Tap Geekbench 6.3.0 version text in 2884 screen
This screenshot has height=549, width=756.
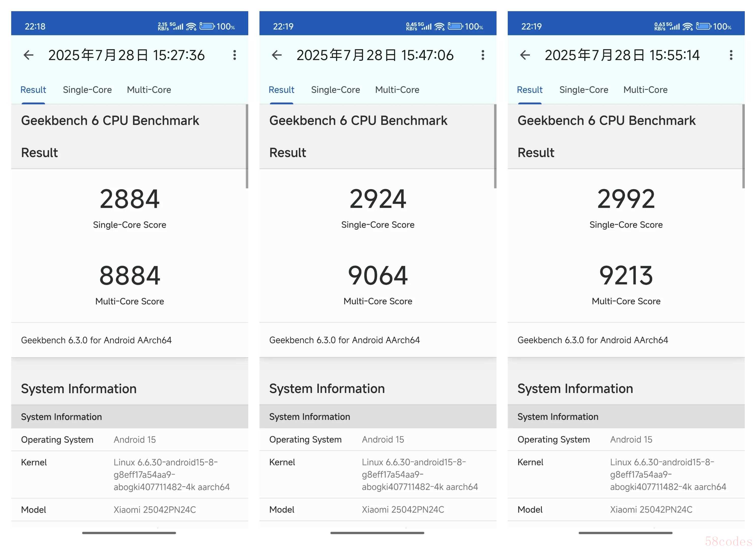96,340
